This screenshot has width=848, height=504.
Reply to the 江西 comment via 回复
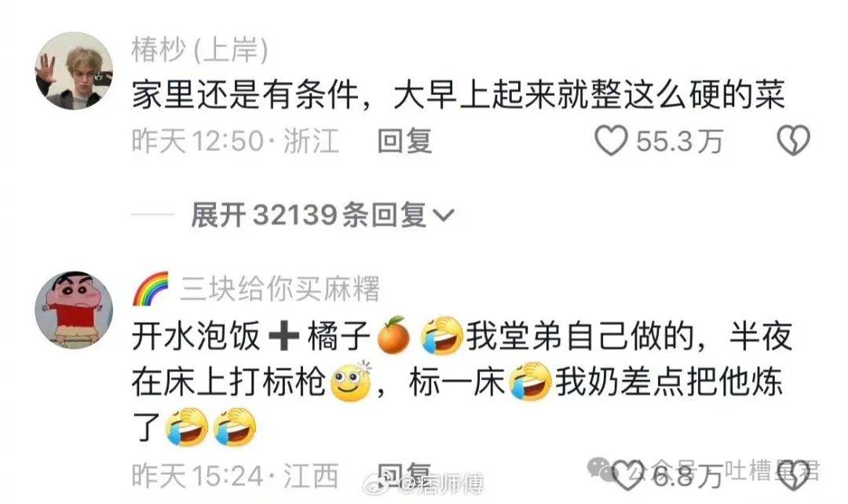(x=404, y=475)
